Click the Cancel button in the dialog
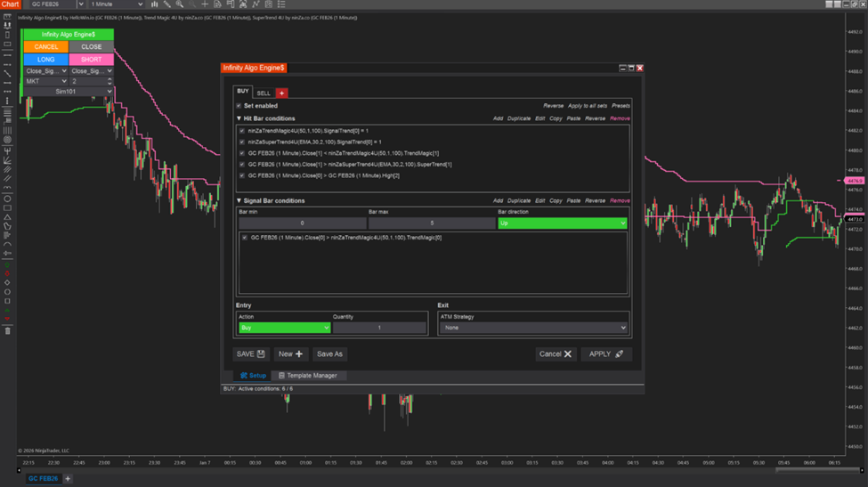 tap(556, 354)
